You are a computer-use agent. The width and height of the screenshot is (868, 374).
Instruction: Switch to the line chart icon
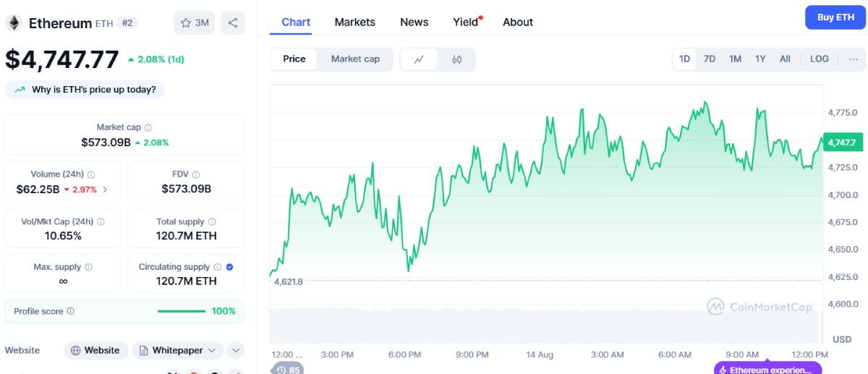419,59
